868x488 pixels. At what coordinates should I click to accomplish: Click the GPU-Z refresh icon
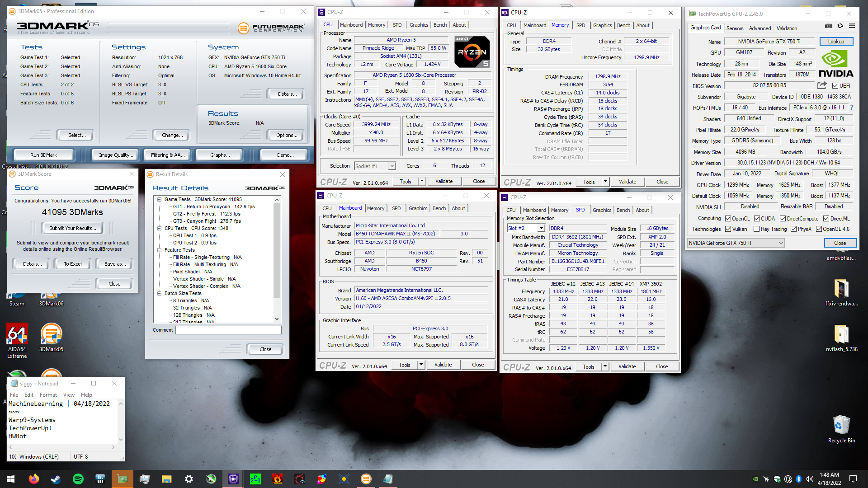coord(840,26)
